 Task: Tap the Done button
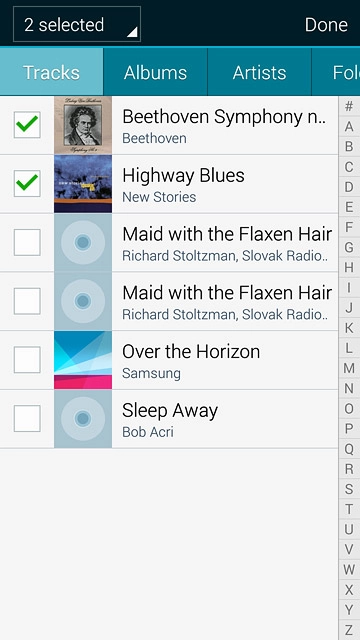coord(326,24)
